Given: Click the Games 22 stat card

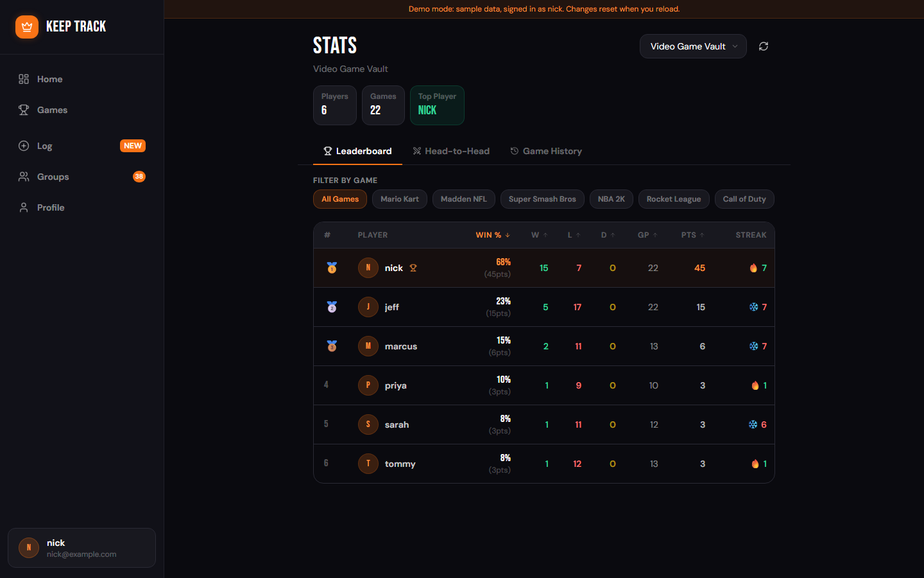Looking at the screenshot, I should (383, 105).
